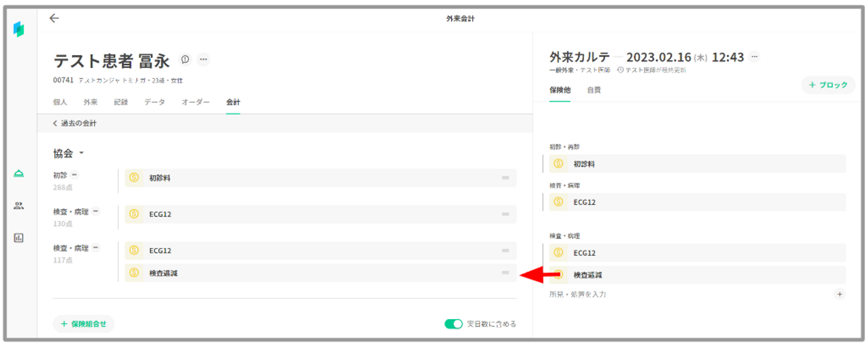Screen dimensions: 868x345
Task: Click the coin icon on ECG12 row beside 130点
Action: [x=134, y=214]
